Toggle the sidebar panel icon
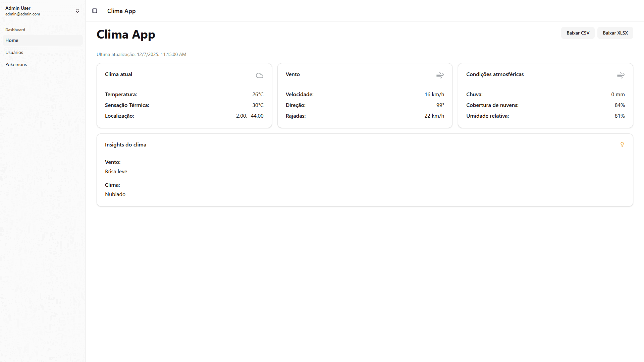Image resolution: width=644 pixels, height=362 pixels. [95, 11]
